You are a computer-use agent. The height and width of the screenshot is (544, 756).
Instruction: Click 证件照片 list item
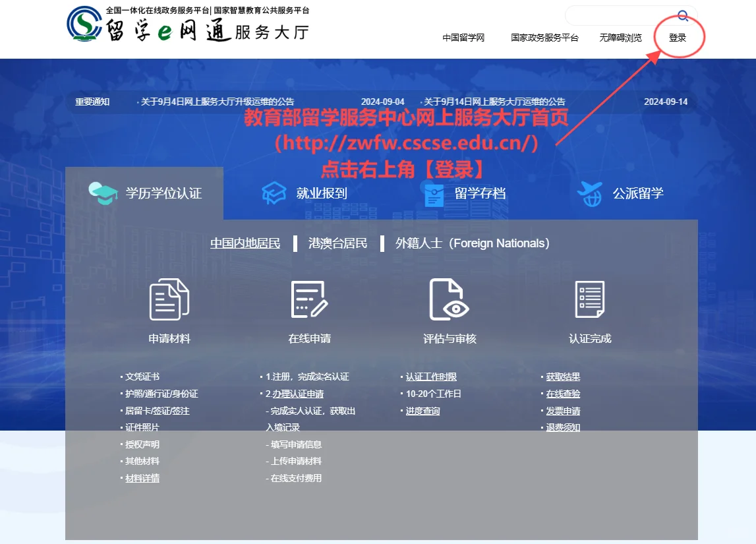pyautogui.click(x=142, y=427)
